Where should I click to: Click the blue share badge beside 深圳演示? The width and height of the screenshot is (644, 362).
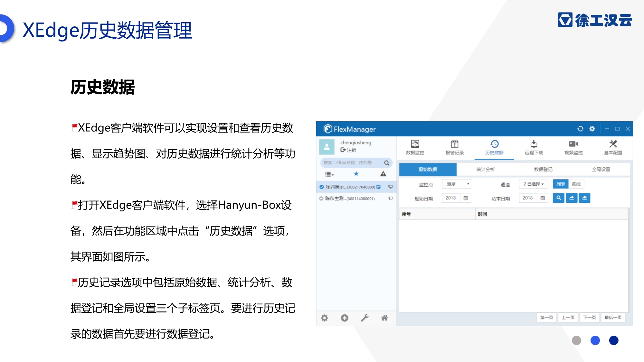pyautogui.click(x=379, y=187)
